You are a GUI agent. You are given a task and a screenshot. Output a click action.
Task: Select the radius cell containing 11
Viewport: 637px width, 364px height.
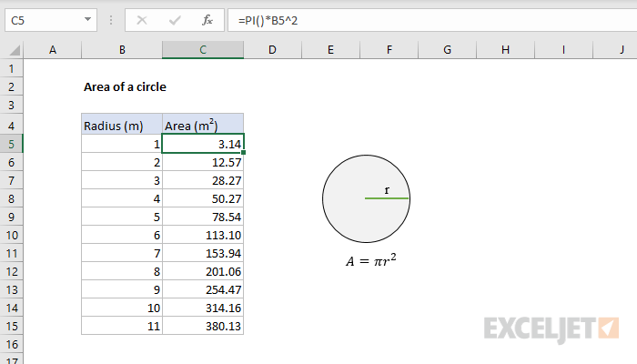(x=122, y=326)
